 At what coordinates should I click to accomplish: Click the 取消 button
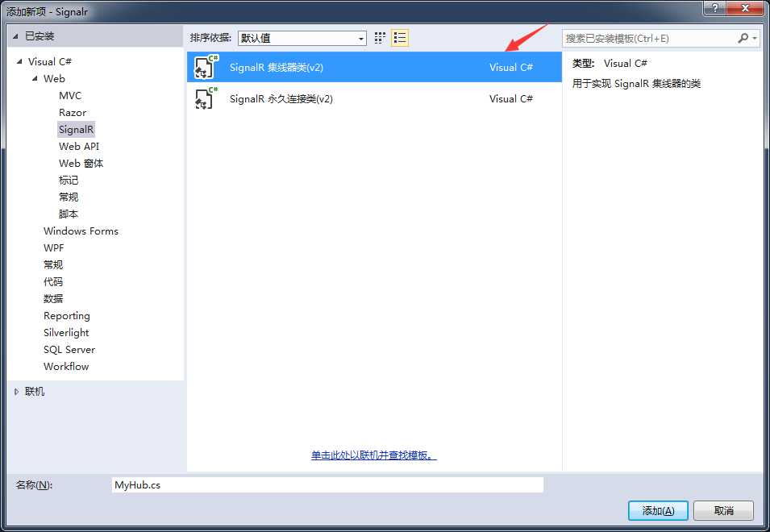click(x=723, y=511)
